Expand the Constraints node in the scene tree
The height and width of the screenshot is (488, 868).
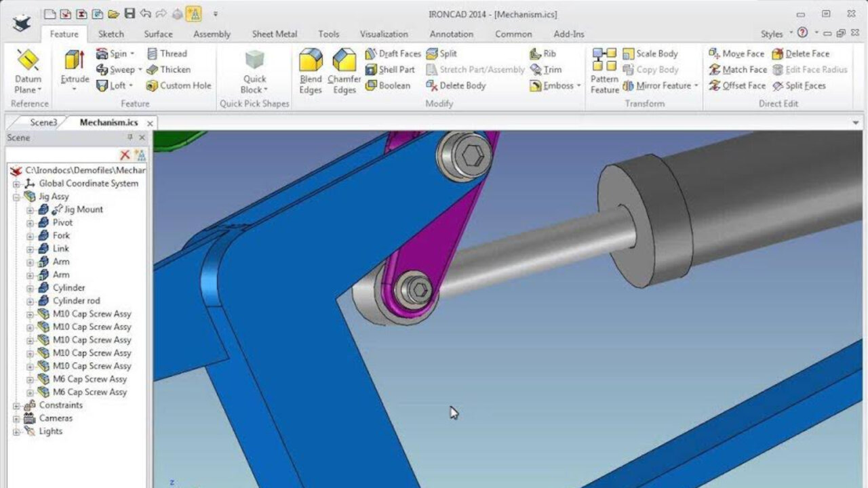(x=16, y=405)
